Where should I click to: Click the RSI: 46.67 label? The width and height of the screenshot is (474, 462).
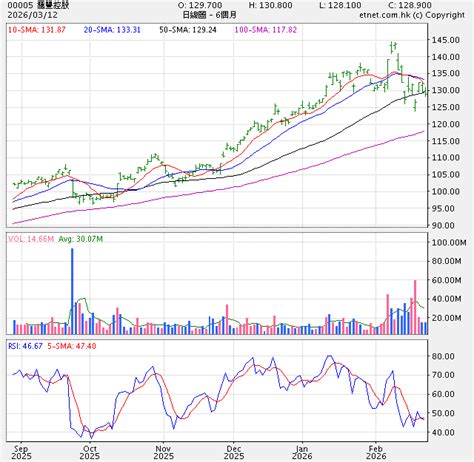[x=25, y=346]
